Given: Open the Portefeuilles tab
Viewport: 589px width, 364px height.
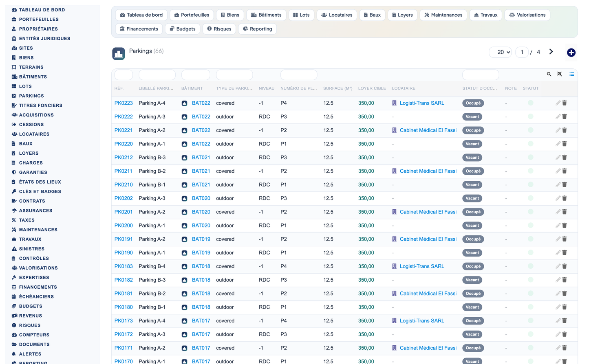Looking at the screenshot, I should pyautogui.click(x=192, y=15).
